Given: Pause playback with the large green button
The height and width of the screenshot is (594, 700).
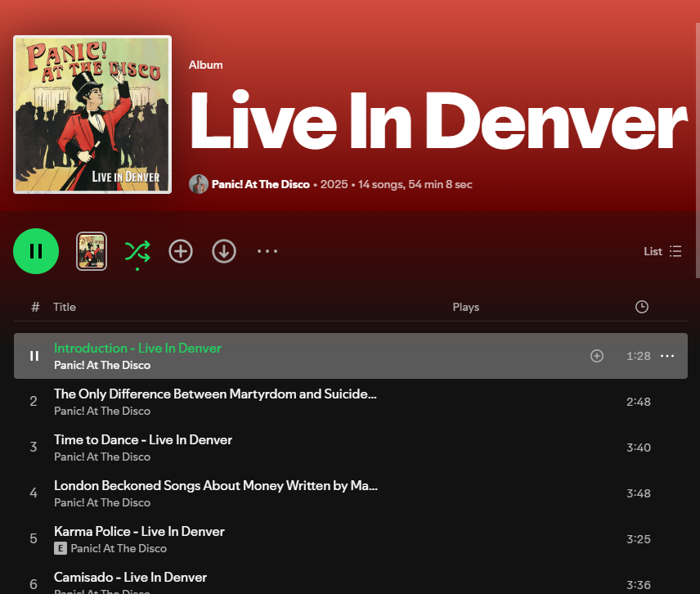Looking at the screenshot, I should (x=36, y=251).
